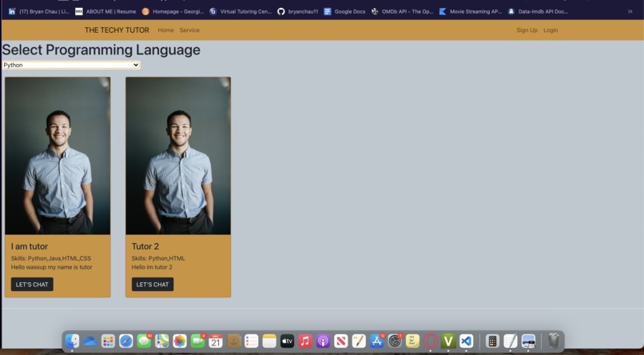Open Virtual Tutoring Cen... bookmark
The height and width of the screenshot is (355, 644).
(x=241, y=11)
